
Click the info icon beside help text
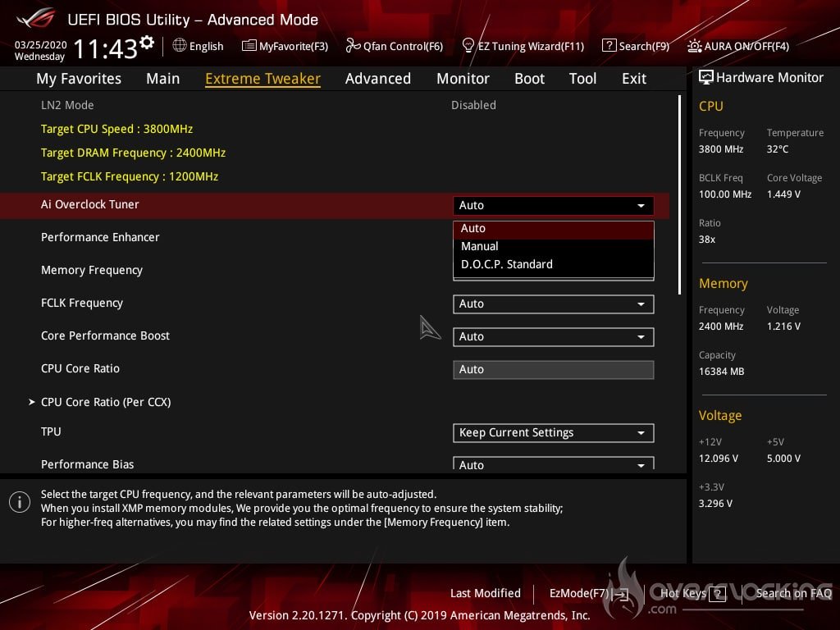(x=20, y=502)
